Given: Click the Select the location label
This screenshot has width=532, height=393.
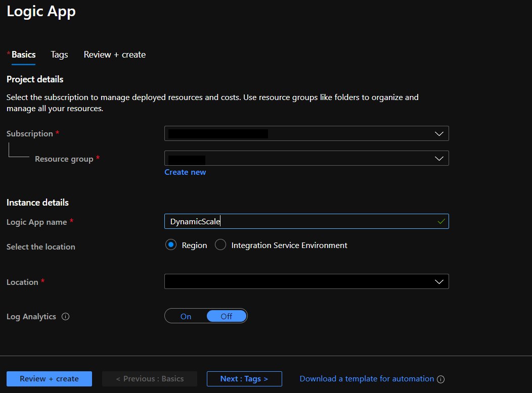Looking at the screenshot, I should pos(41,247).
